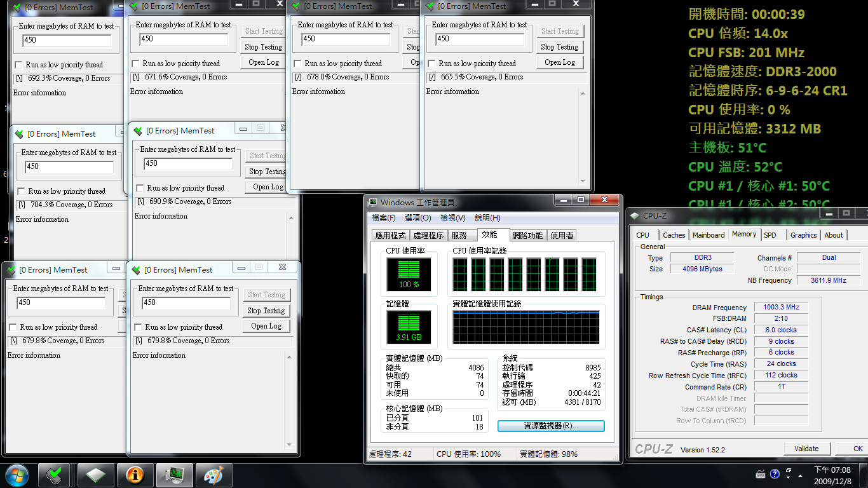Enable low priority thread in 678.0% MemTest
Screen dimensions: 868x488
(x=297, y=64)
